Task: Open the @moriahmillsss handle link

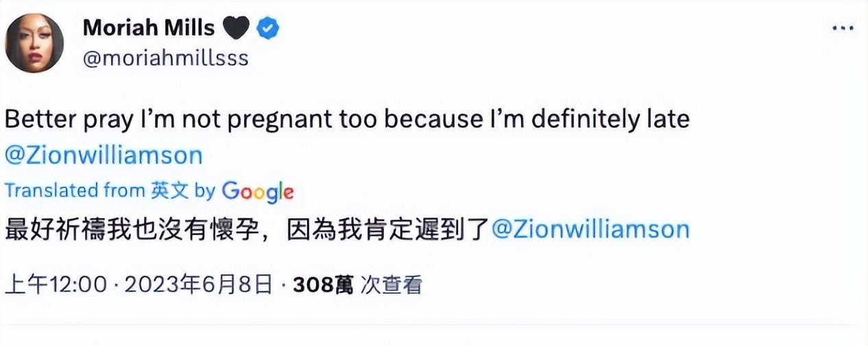Action: [165, 58]
